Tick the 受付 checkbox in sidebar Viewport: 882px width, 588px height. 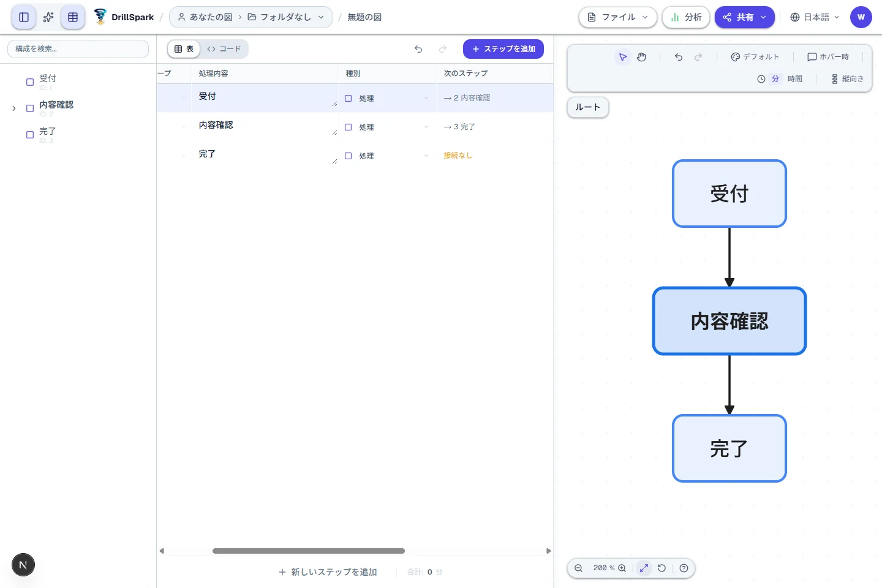click(30, 82)
